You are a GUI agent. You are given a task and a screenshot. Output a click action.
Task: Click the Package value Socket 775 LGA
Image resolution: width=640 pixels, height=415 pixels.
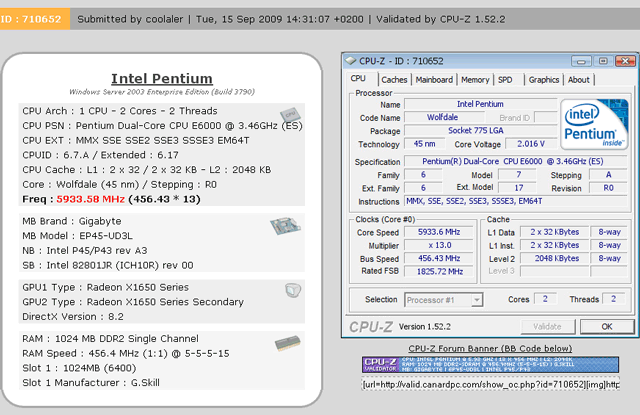(480, 131)
